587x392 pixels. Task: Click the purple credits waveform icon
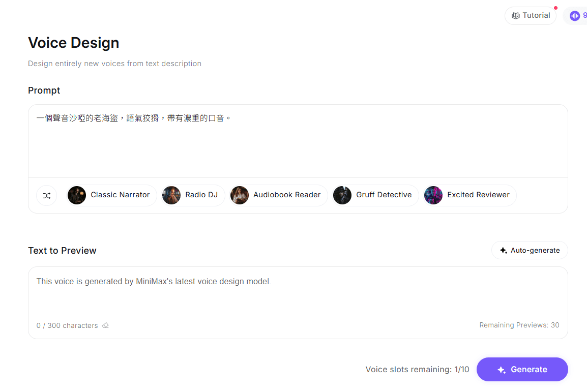pos(575,16)
